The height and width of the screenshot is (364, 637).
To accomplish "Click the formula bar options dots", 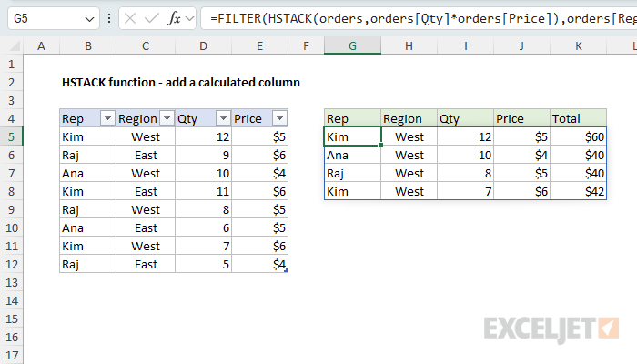I will coord(109,18).
